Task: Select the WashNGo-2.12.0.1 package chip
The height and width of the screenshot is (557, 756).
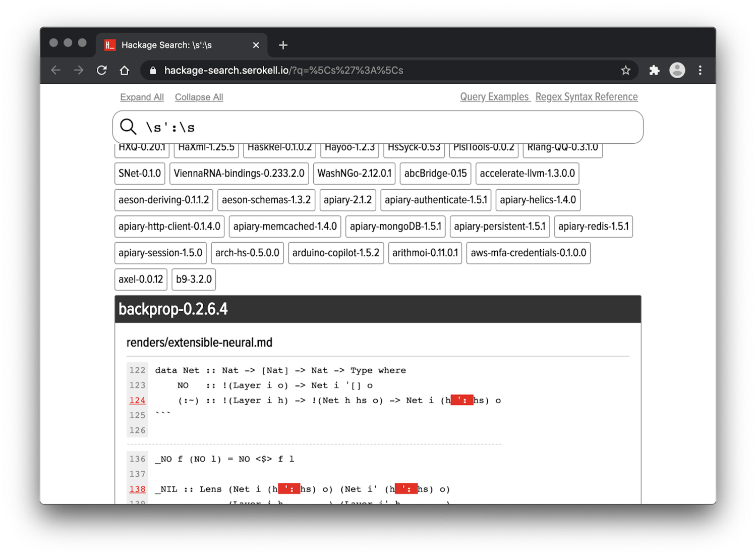Action: point(355,174)
